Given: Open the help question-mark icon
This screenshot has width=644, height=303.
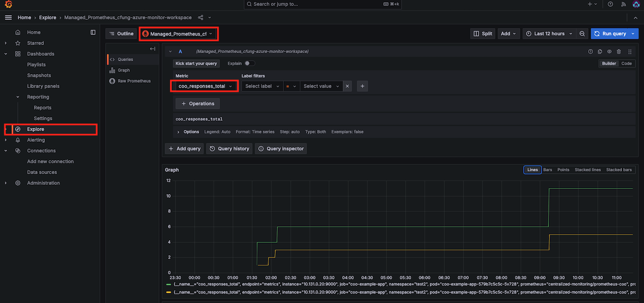Looking at the screenshot, I should (610, 4).
